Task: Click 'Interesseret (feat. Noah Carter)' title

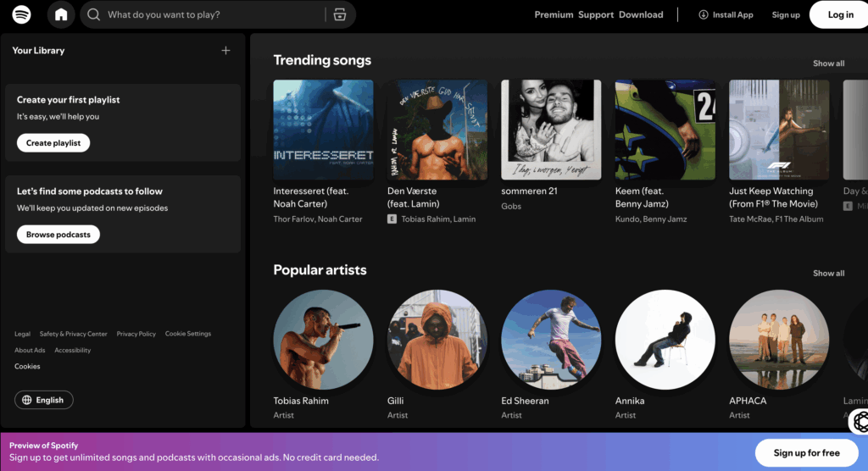Action: click(x=311, y=197)
